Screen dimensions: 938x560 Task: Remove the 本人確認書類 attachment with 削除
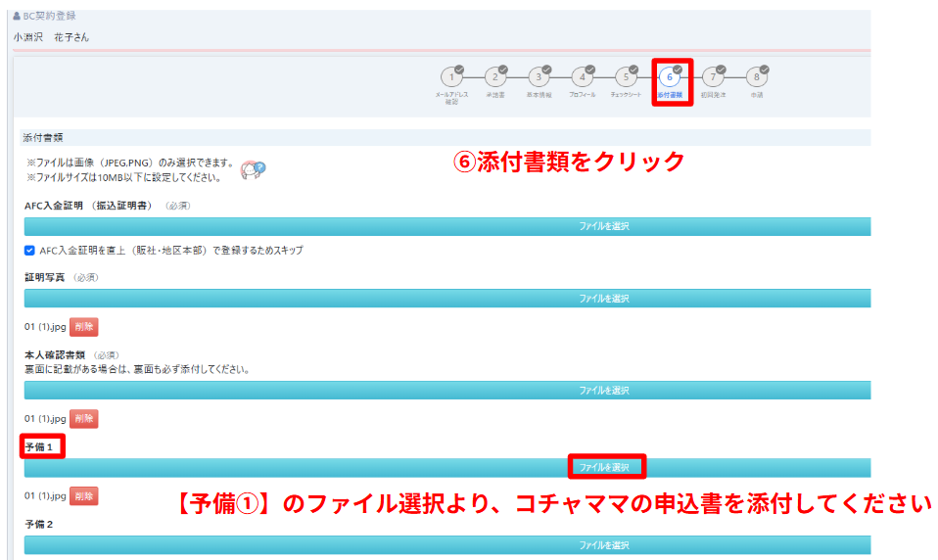83,418
